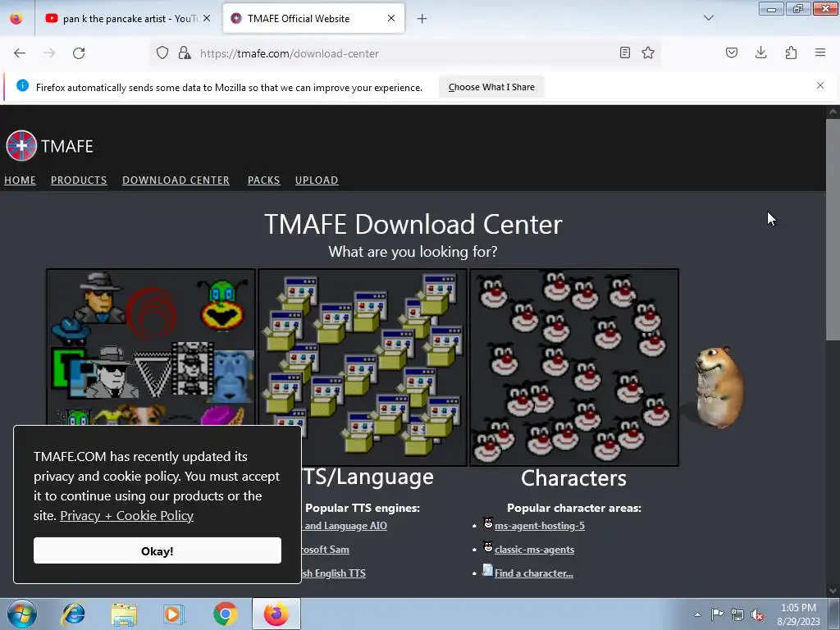Close the YouTube tab
This screenshot has height=630, width=840.
click(x=207, y=18)
